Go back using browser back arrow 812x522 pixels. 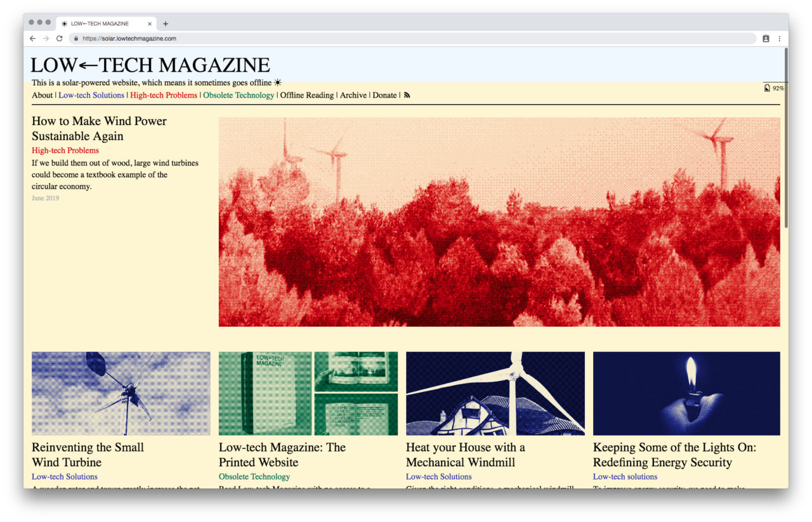click(x=32, y=39)
